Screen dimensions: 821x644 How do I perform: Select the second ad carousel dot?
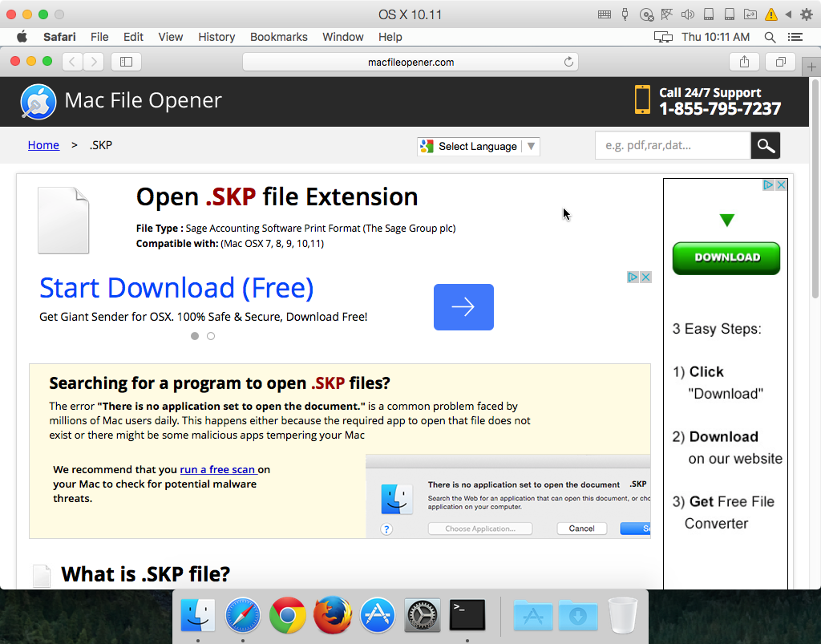[211, 336]
